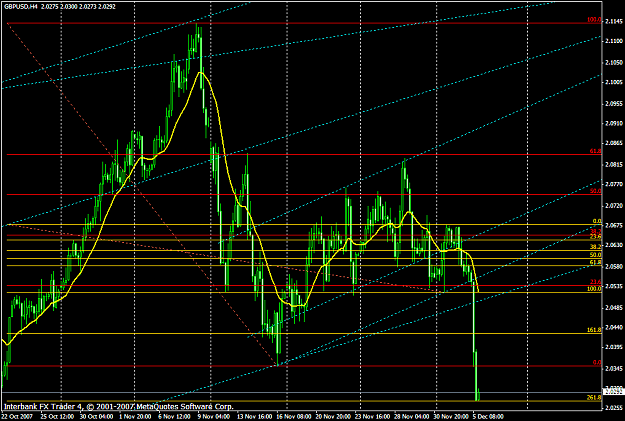This screenshot has width=625, height=421.
Task: Click the 28 Nov 04:00 time label
Action: pyautogui.click(x=412, y=416)
